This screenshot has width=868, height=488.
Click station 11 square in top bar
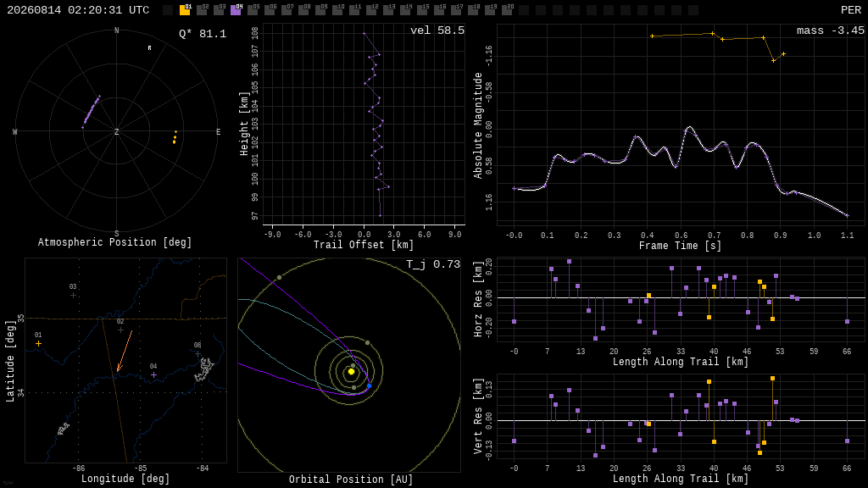pos(355,10)
